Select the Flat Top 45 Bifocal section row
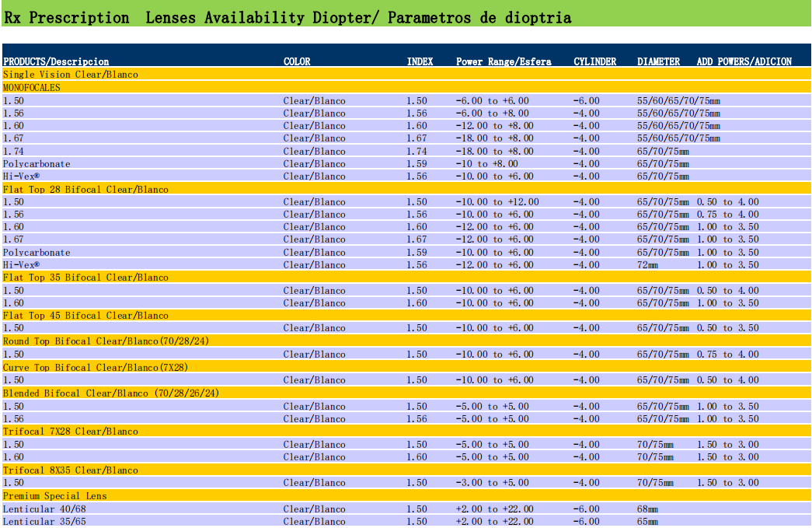Screen dimensions: 812x528 click(85, 316)
